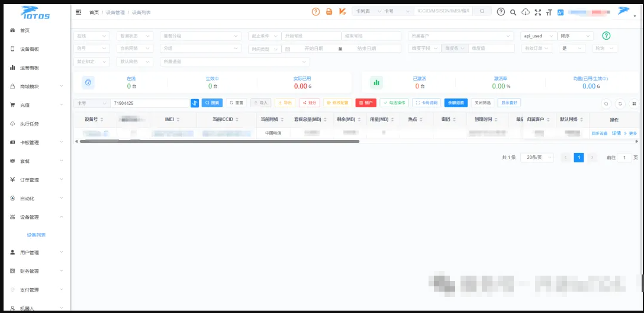Click the blue sort-toggle icon beside 71904425
The width and height of the screenshot is (644, 313).
[x=195, y=103]
